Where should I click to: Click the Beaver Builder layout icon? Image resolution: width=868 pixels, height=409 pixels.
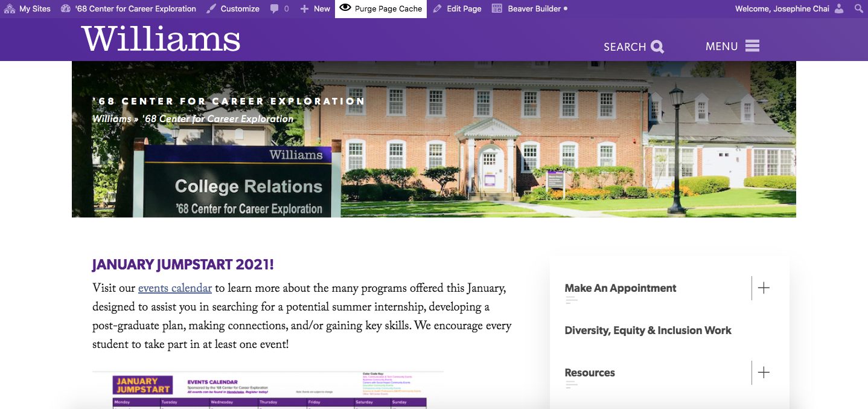(x=497, y=8)
